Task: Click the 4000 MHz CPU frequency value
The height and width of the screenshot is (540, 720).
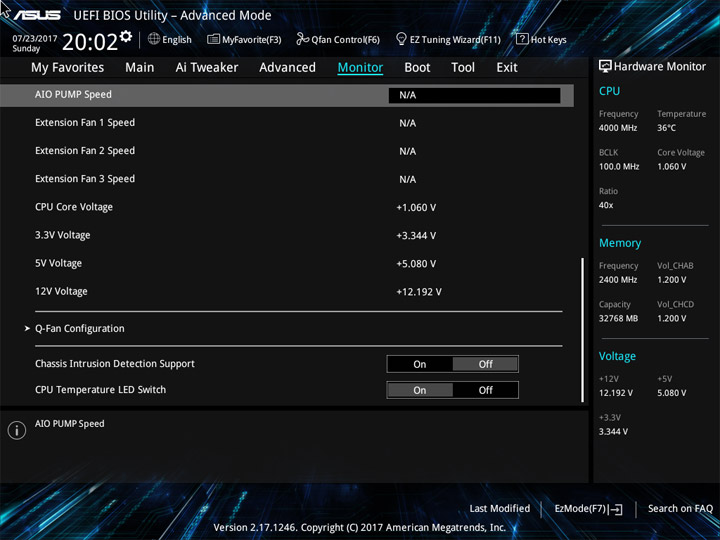Action: tap(618, 128)
